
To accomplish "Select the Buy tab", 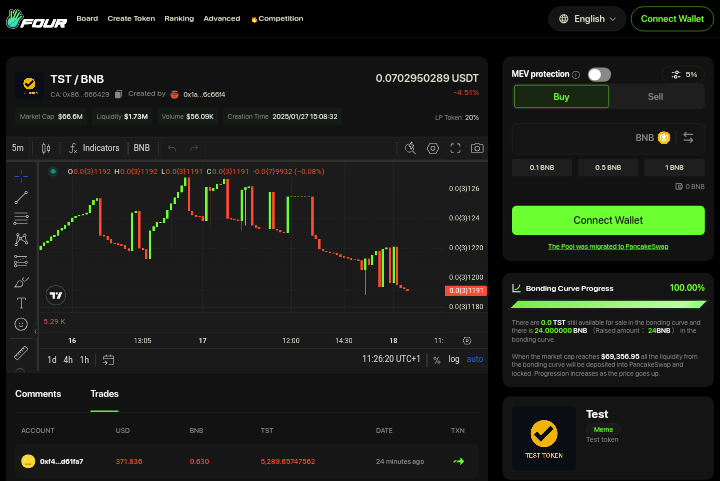I will click(x=561, y=96).
